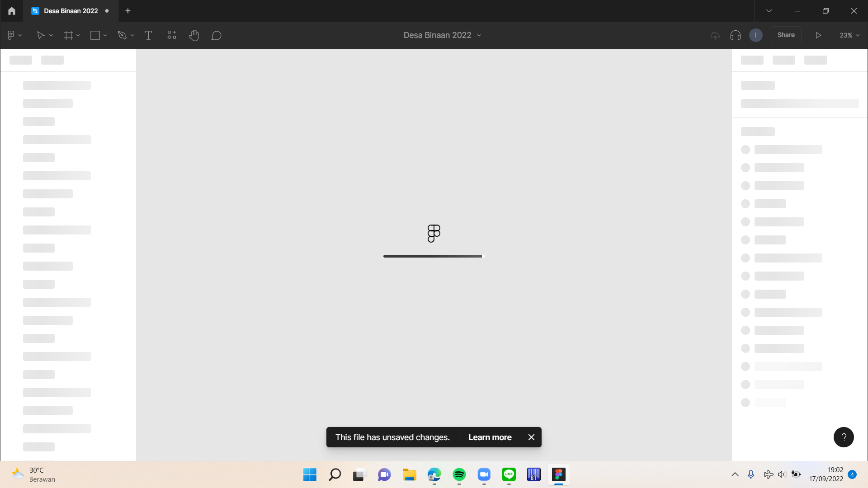Select the Hand tool
868x488 pixels.
pos(194,35)
